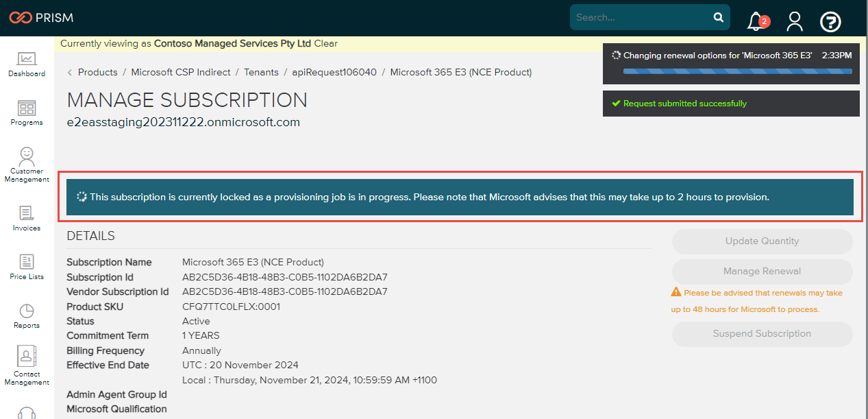Click the locked subscription banner message
The height and width of the screenshot is (419, 868).
tap(430, 197)
